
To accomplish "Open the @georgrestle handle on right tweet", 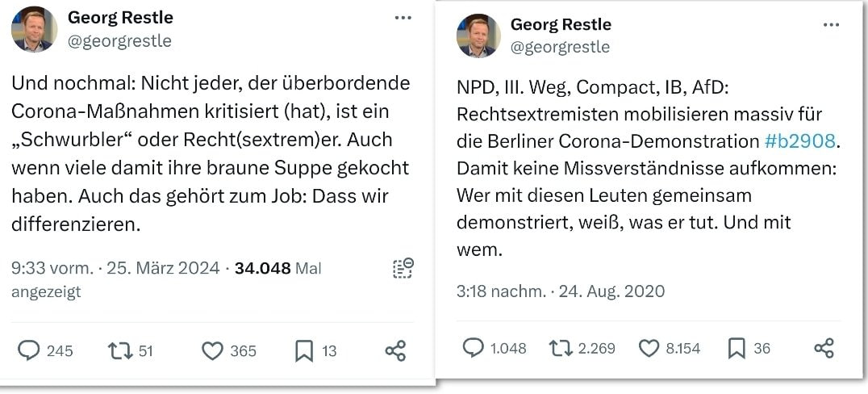I will tap(560, 47).
